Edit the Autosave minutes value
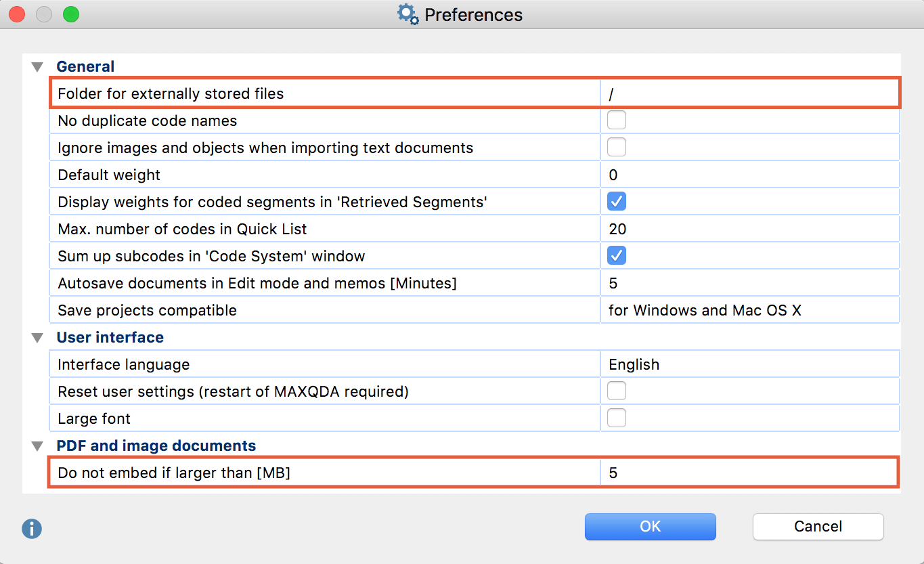This screenshot has height=564, width=924. click(x=749, y=283)
